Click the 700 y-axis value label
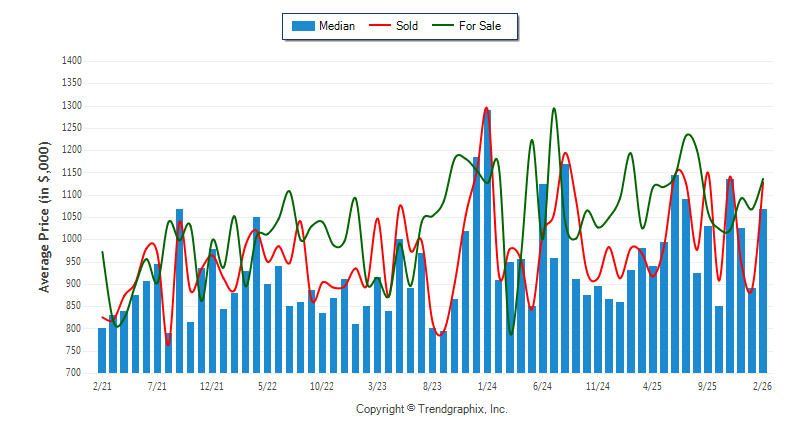Viewport: 800px width, 434px height. (74, 373)
